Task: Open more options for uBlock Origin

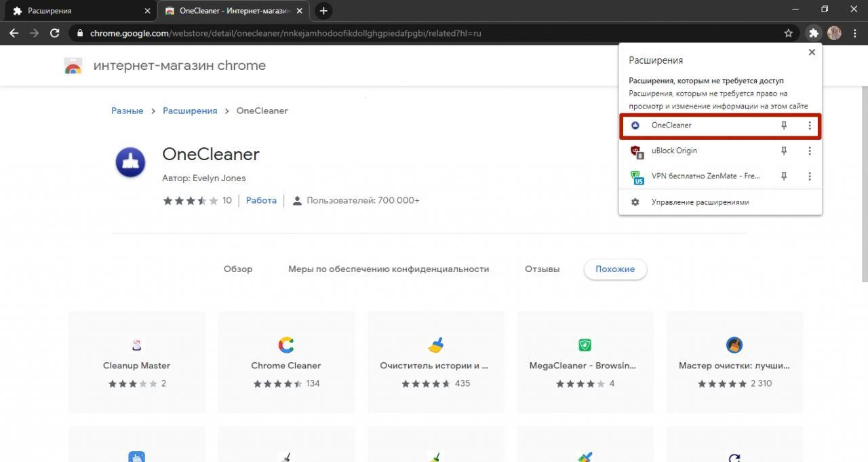Action: tap(809, 151)
